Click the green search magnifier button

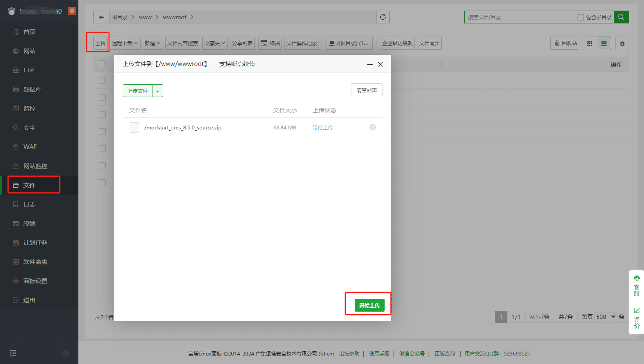click(621, 17)
